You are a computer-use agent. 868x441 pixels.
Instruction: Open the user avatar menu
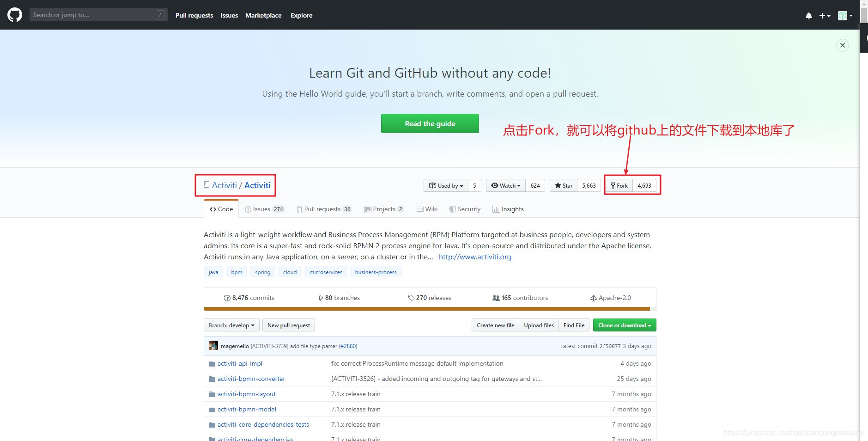pos(845,16)
